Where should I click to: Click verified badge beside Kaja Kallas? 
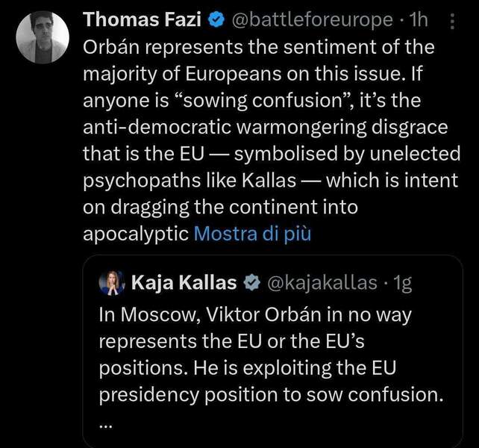click(252, 283)
